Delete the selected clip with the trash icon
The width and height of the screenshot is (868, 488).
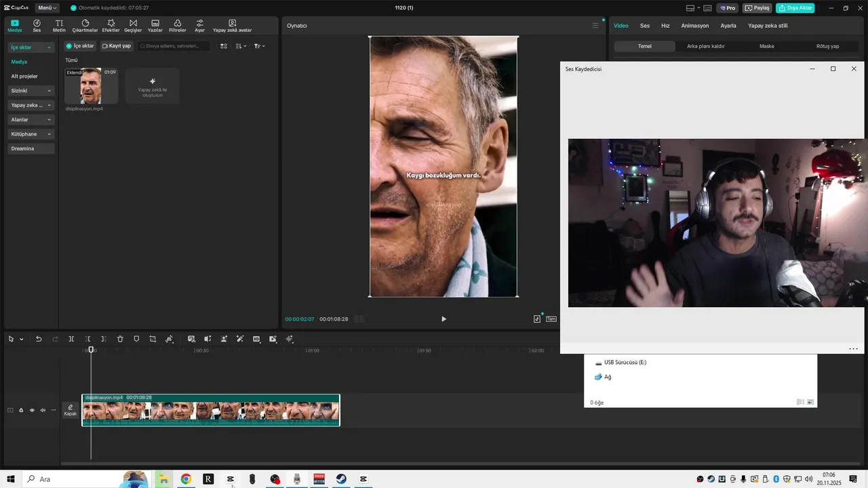coord(120,339)
